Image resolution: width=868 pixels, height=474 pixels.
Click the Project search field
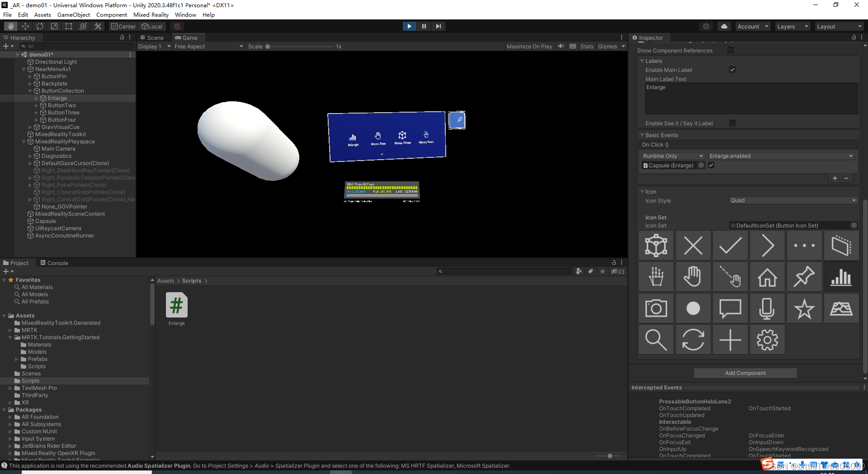[505, 271]
